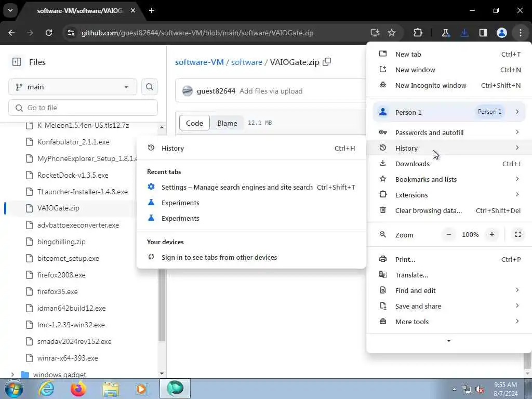Open the main branch dropdown
Screen dimensions: 532x399
[73, 87]
